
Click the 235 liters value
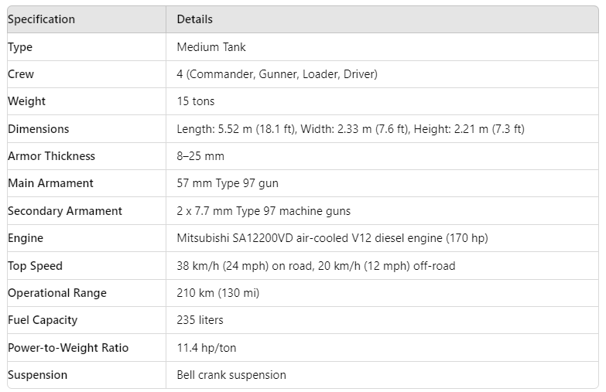(200, 320)
